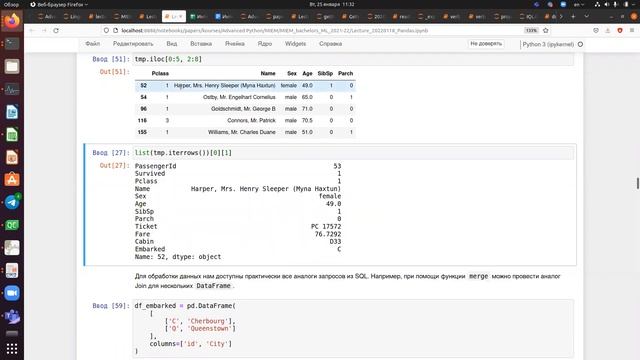
Task: Click the Обзор activities button
Action: pyautogui.click(x=11, y=4)
